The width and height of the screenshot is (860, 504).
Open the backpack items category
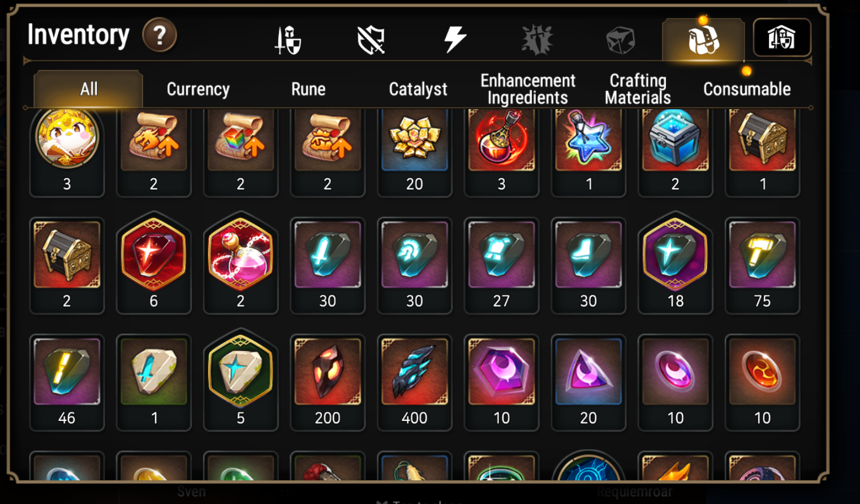coord(703,40)
